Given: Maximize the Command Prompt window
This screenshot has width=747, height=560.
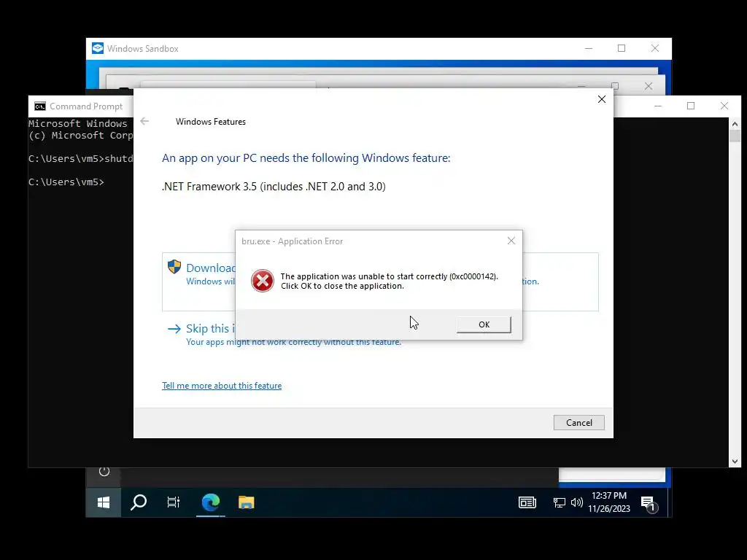Looking at the screenshot, I should tap(691, 106).
